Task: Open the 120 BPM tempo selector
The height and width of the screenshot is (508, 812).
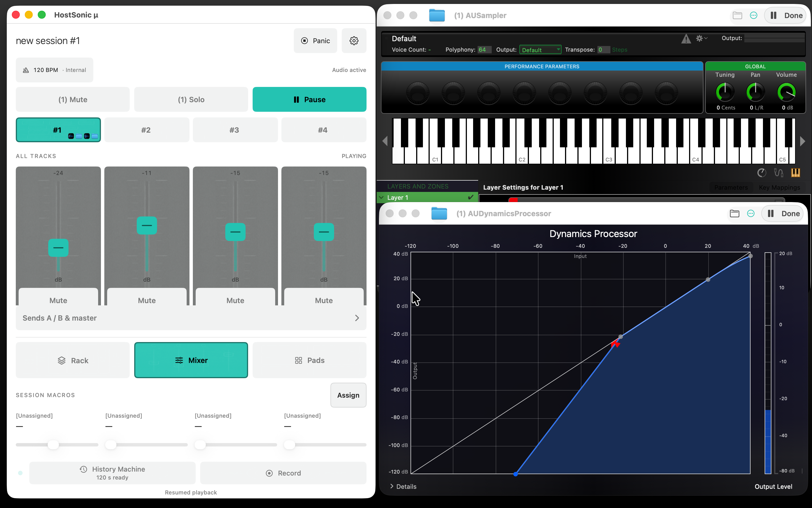Action: click(x=54, y=70)
